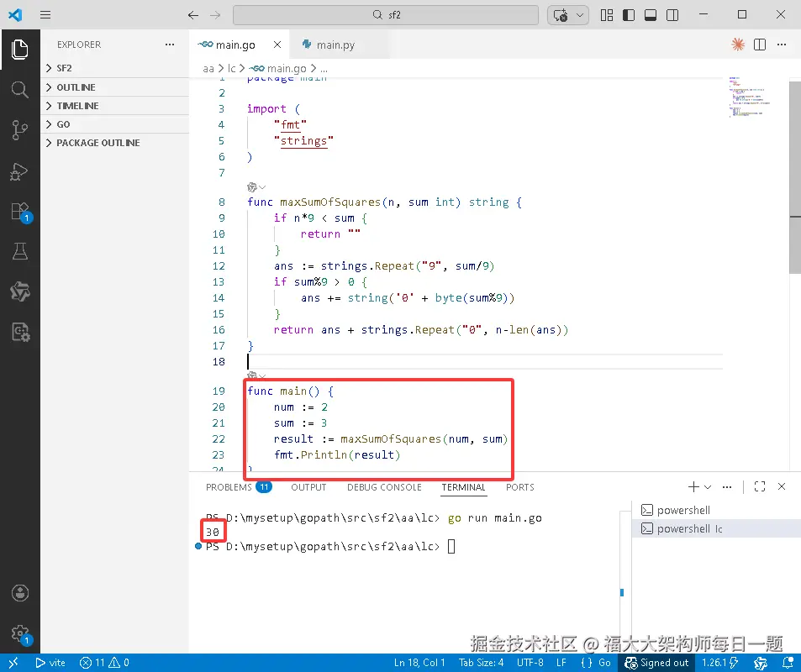Click the VS Code logo icon

pyautogui.click(x=15, y=15)
